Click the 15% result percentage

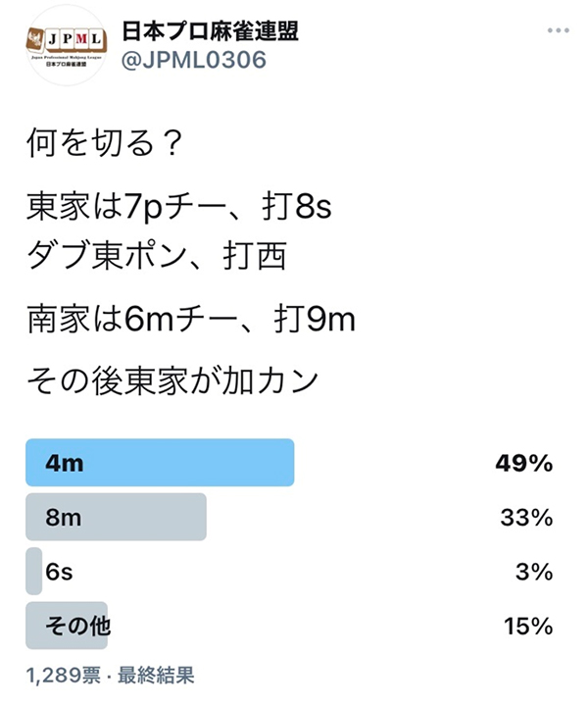click(x=528, y=626)
